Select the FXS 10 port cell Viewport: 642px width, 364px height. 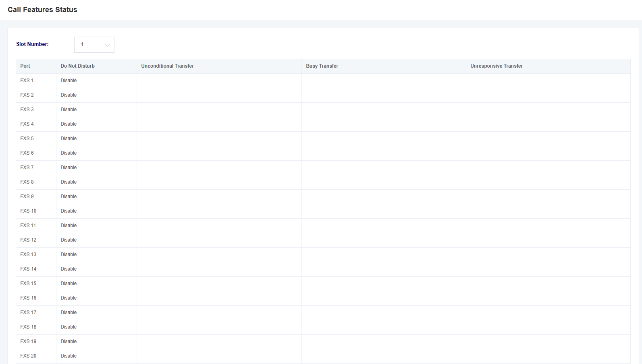(x=36, y=211)
